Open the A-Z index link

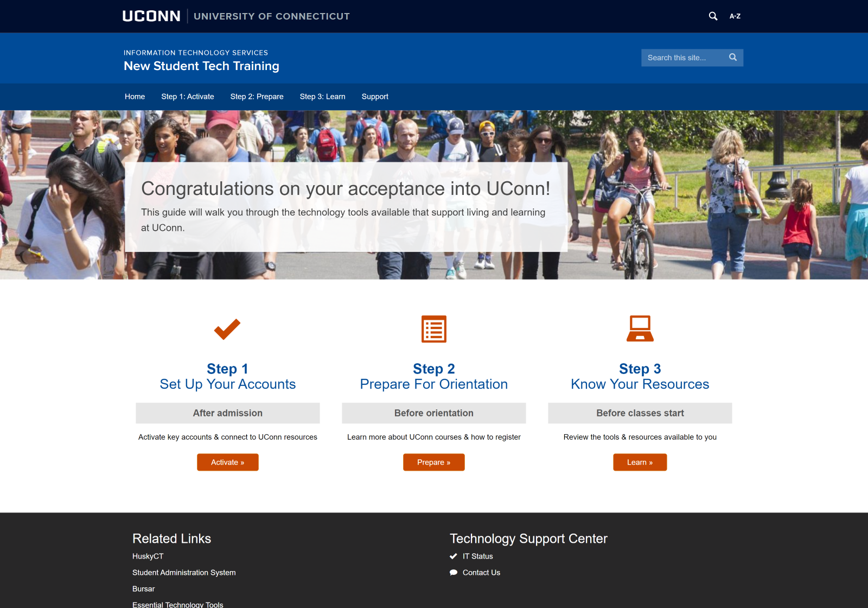[735, 16]
